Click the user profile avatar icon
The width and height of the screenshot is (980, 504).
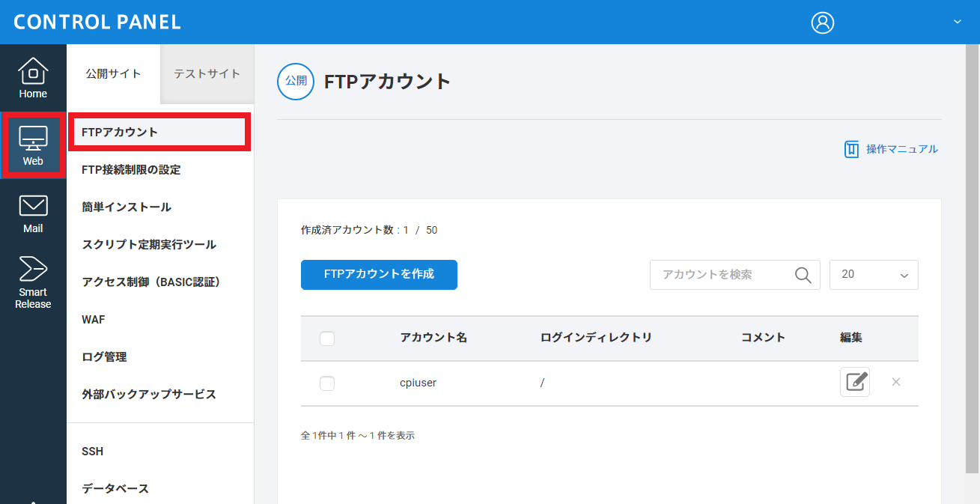(822, 22)
